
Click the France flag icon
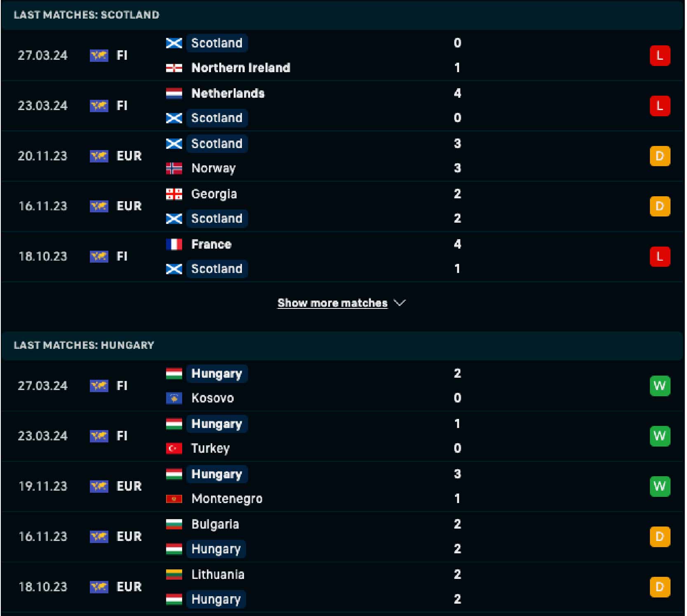[x=174, y=245]
